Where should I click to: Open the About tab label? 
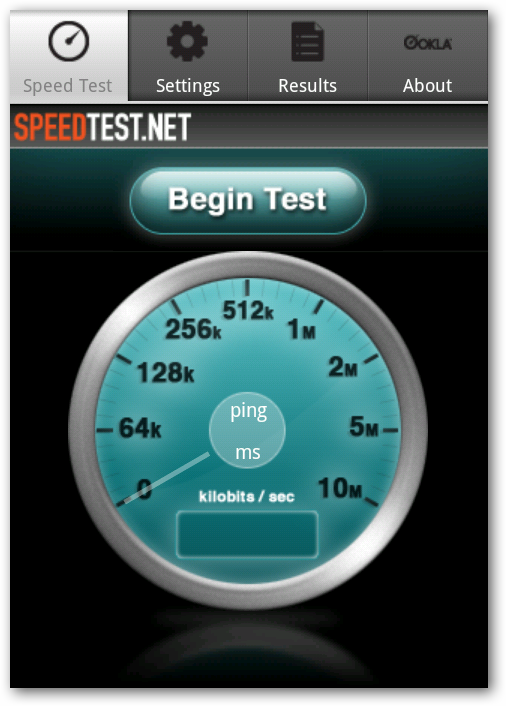[x=427, y=86]
